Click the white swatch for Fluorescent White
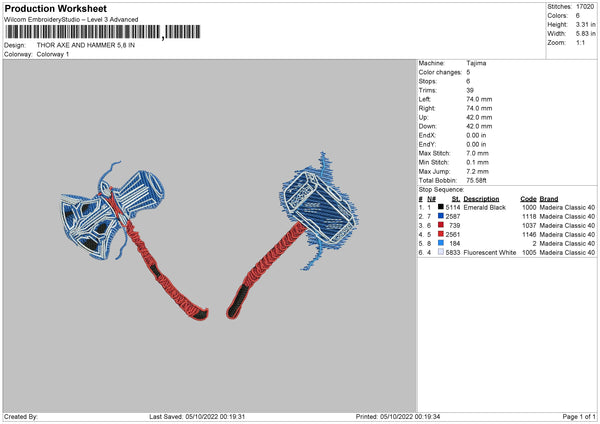 [x=441, y=252]
